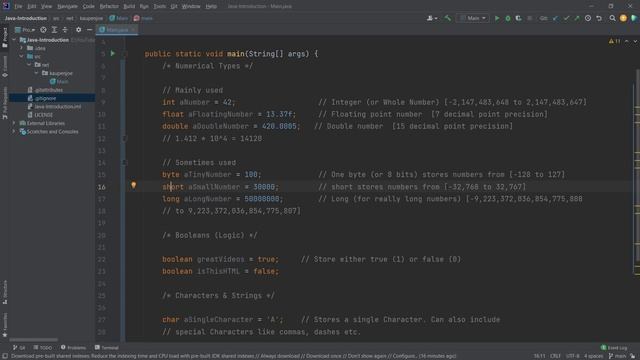Viewport: 640px width, 360px height.
Task: Click the Rollback undo icon
Action: (x=599, y=18)
